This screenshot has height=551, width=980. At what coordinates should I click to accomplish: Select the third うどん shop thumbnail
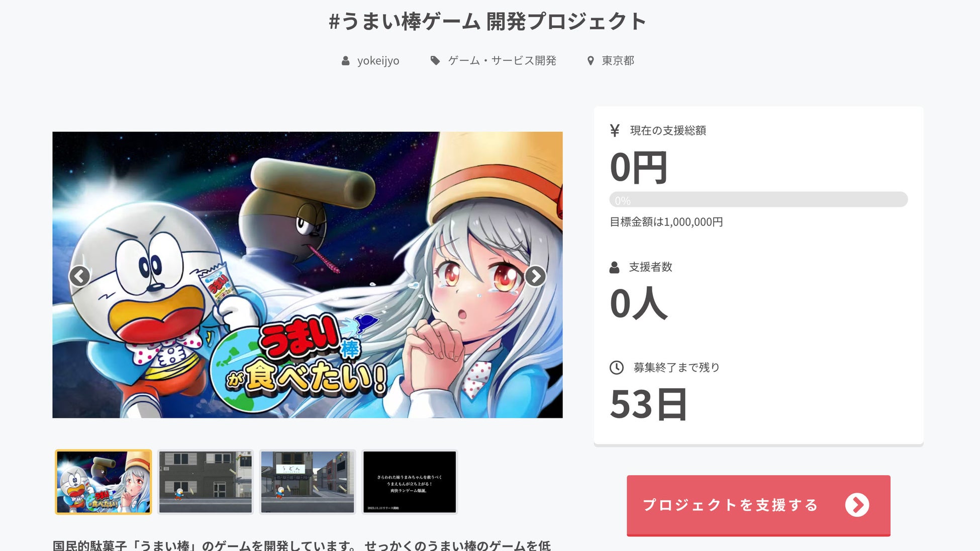pos(308,482)
